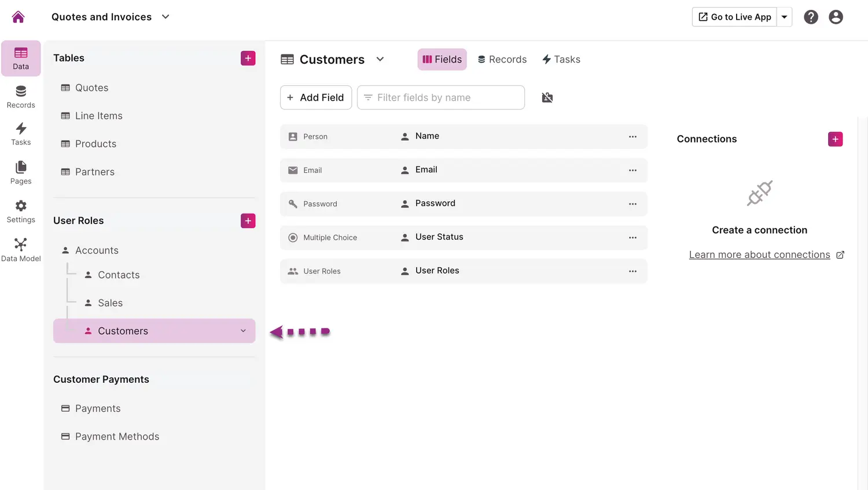868x490 pixels.
Task: Click the Add Field button
Action: tap(315, 97)
